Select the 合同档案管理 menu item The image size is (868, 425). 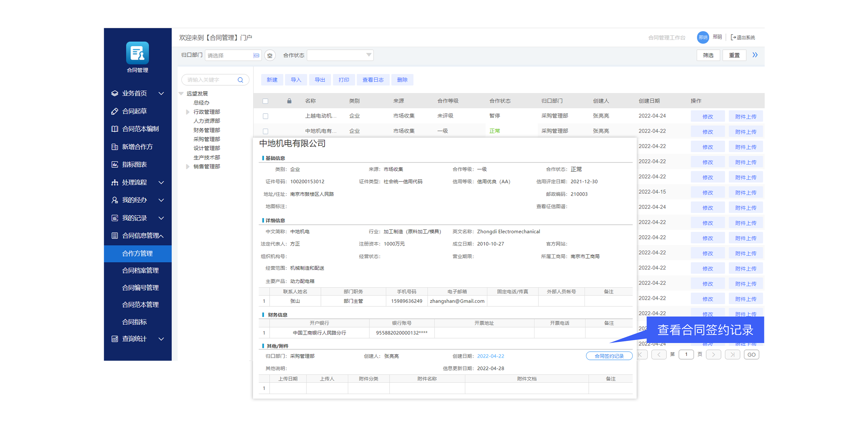click(140, 270)
